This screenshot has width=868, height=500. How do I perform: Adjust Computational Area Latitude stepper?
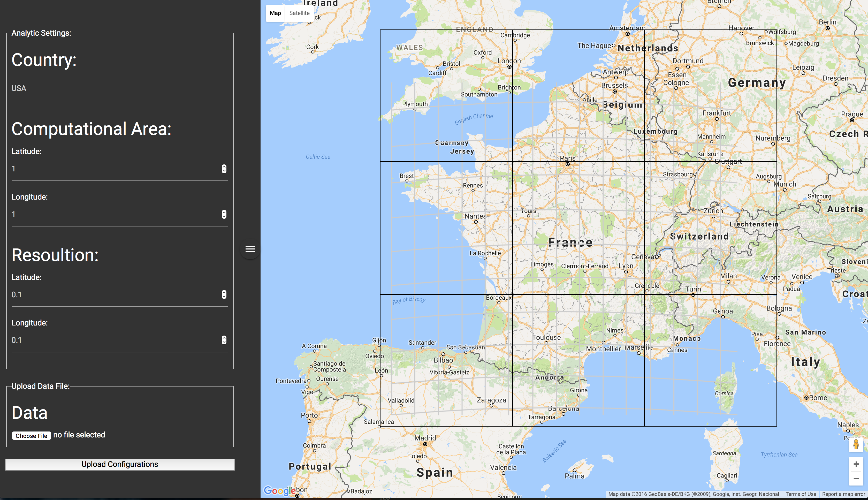coord(224,169)
